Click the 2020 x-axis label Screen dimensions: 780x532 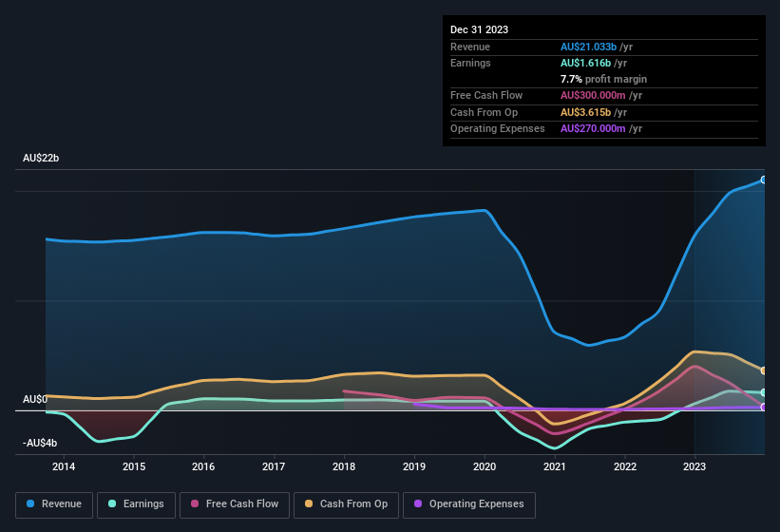(485, 466)
